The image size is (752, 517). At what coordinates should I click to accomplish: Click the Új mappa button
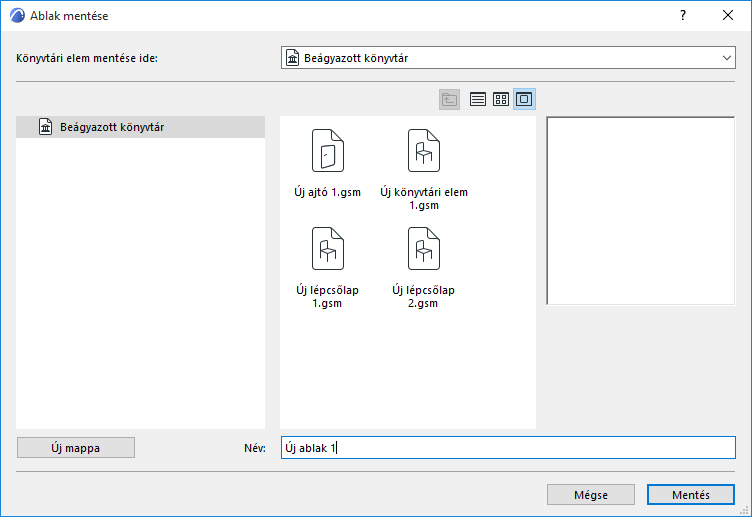point(76,447)
